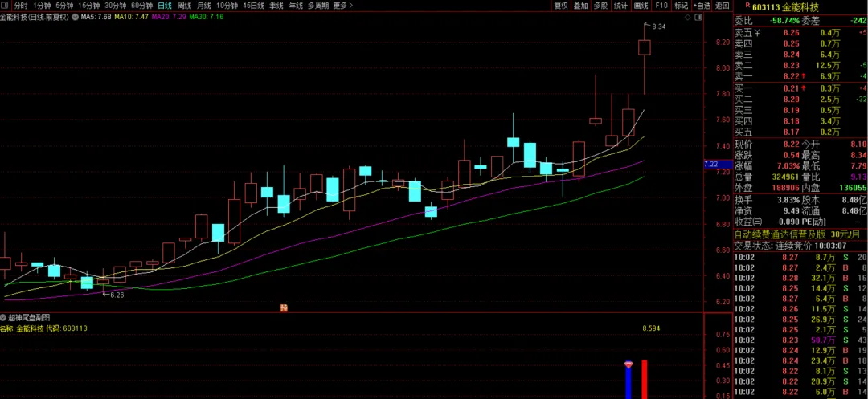The width and height of the screenshot is (868, 399).
Task: Select the 买一 bid price 8.21
Action: click(x=792, y=88)
